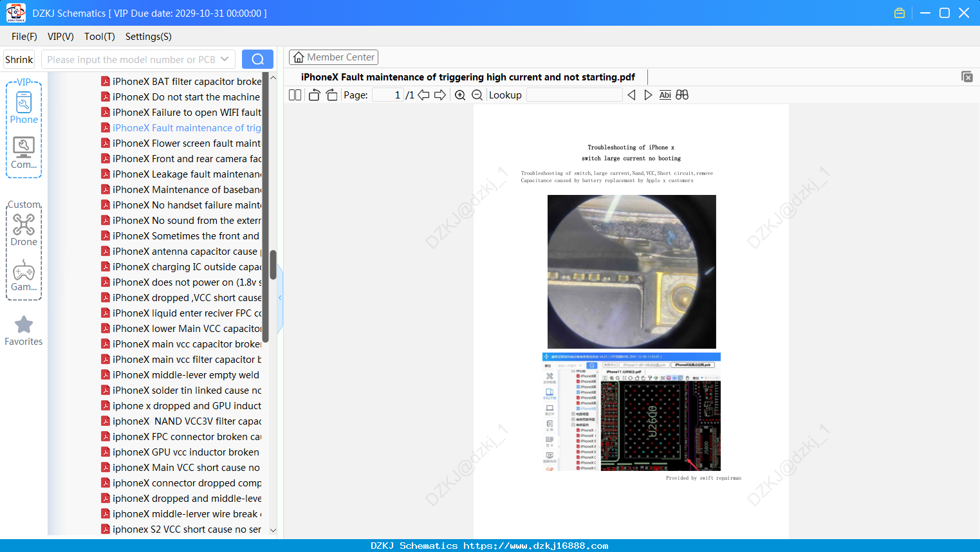Image resolution: width=980 pixels, height=552 pixels.
Task: Toggle the Abi text selection tool
Action: [x=665, y=95]
